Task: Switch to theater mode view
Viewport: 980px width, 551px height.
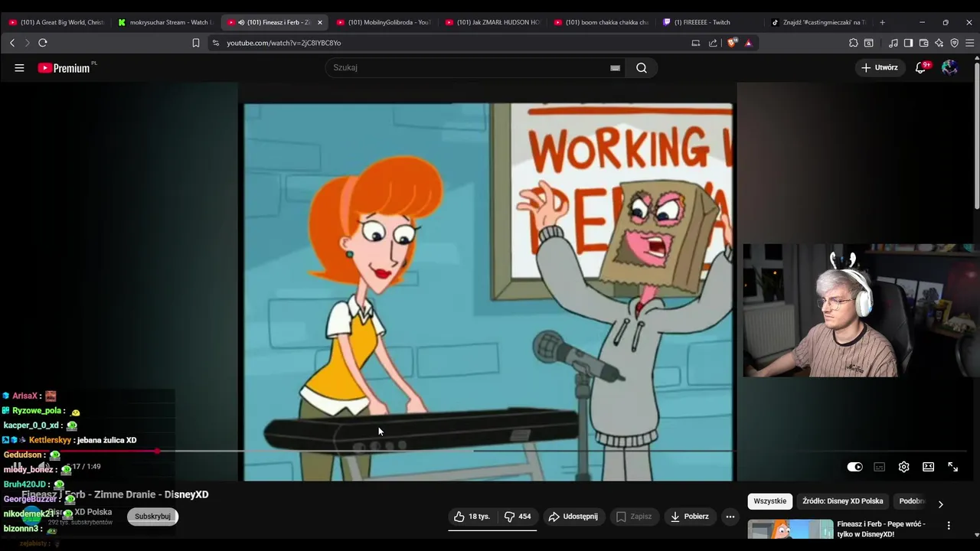Action: (x=928, y=467)
